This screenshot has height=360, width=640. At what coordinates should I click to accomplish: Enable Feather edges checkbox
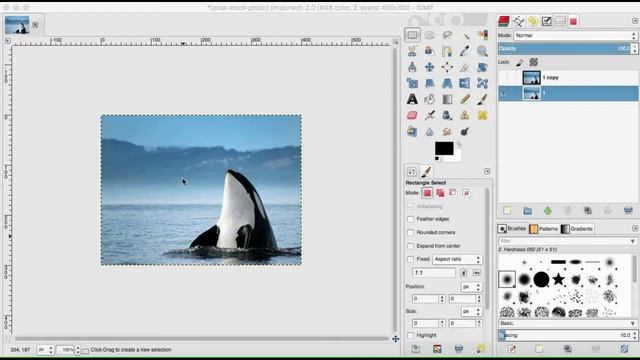[411, 219]
